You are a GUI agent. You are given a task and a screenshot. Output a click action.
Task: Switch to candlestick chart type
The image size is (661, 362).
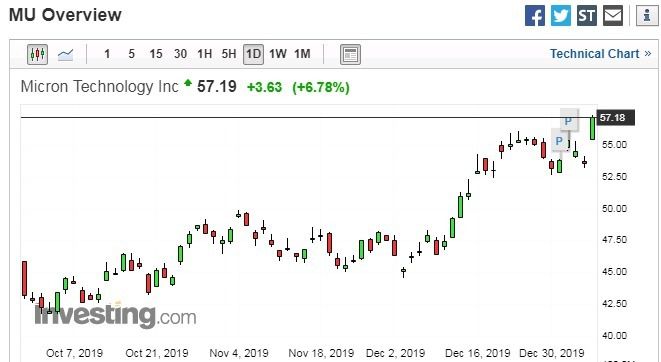[38, 54]
